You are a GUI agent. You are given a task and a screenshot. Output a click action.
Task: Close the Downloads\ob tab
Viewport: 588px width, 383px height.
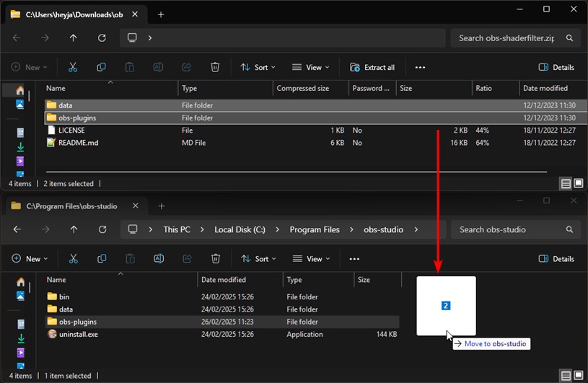135,14
